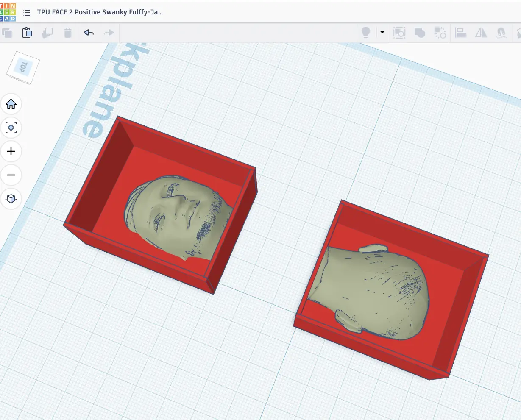
Task: Click the Cruise tool icon
Action: (x=501, y=33)
